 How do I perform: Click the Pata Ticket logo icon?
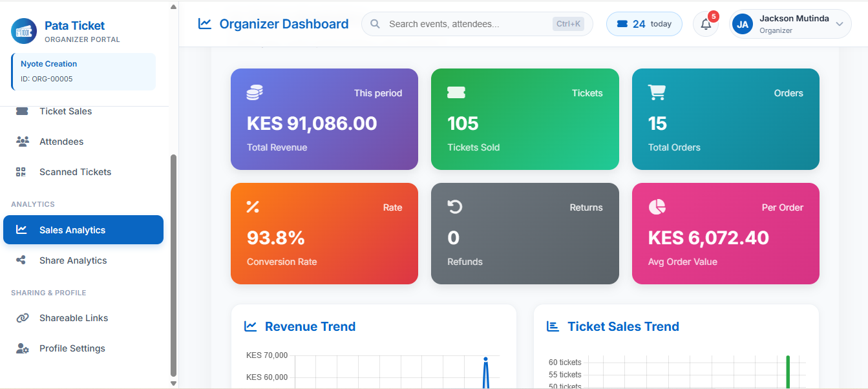(x=23, y=31)
